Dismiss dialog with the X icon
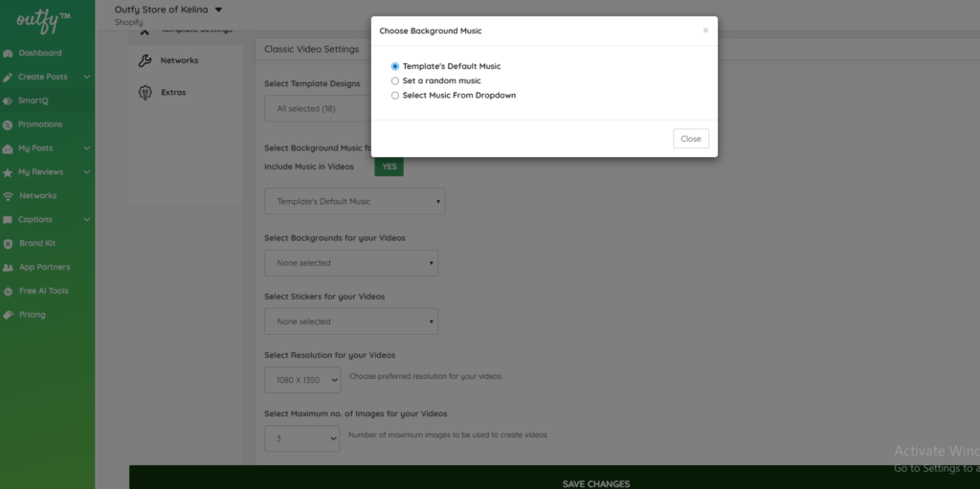 (705, 31)
